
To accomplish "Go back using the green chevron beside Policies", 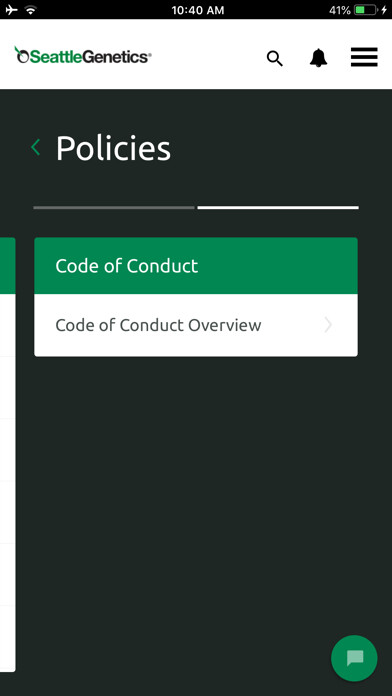I will click(36, 147).
